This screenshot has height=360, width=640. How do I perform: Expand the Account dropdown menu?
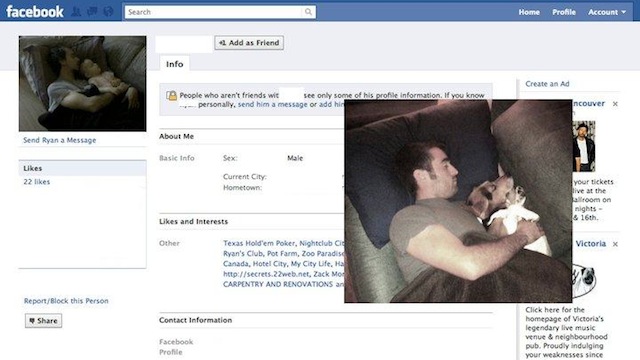click(607, 12)
